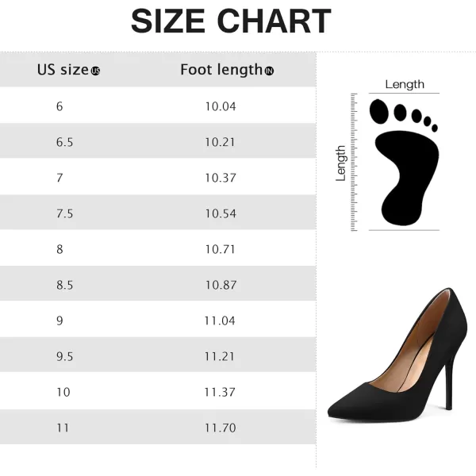Click the US badge icon beside US size
The height and width of the screenshot is (476, 476).
[x=96, y=71]
